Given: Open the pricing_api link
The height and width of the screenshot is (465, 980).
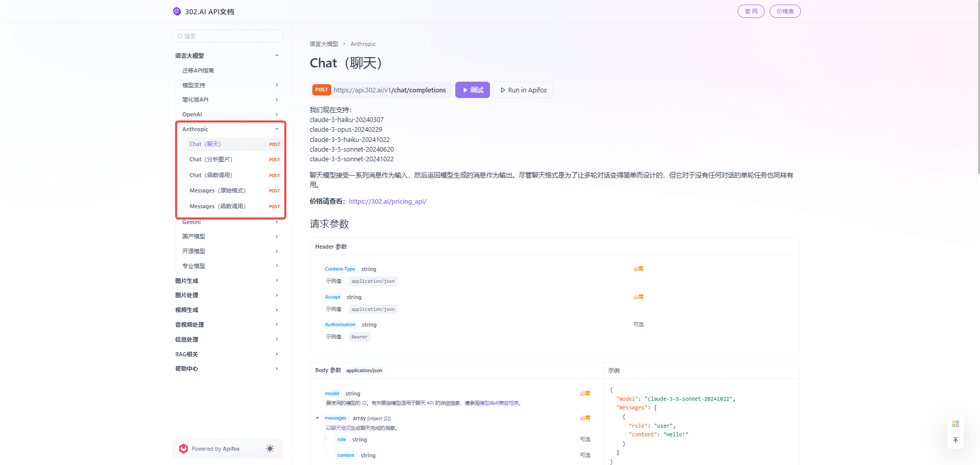Looking at the screenshot, I should pyautogui.click(x=387, y=202).
